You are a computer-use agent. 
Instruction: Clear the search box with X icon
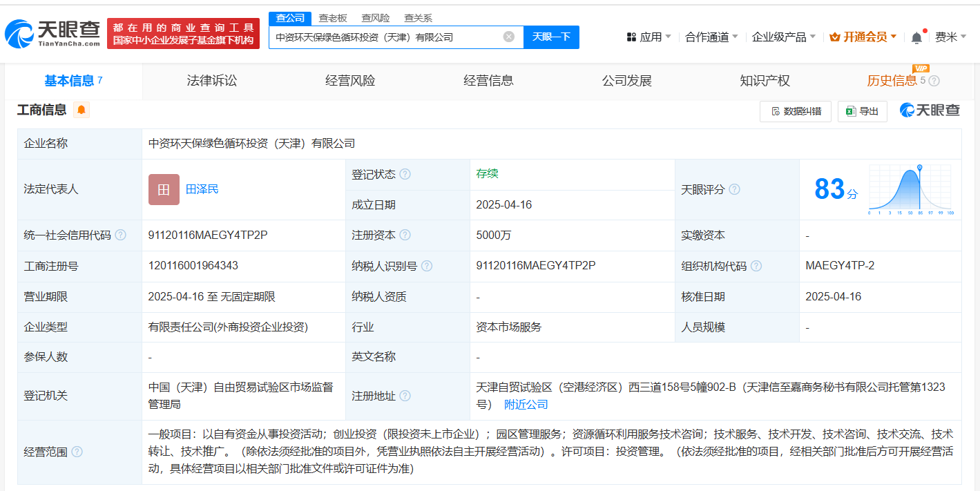coord(509,37)
